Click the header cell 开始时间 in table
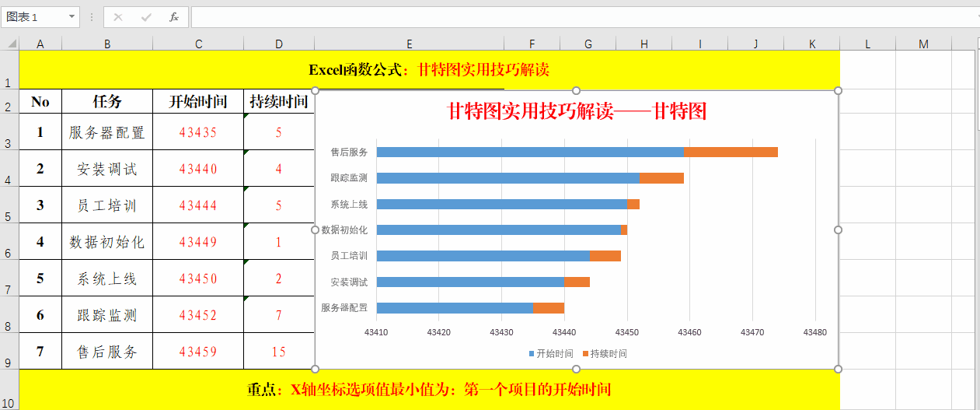Screen dimensions: 980x410 (x=198, y=101)
